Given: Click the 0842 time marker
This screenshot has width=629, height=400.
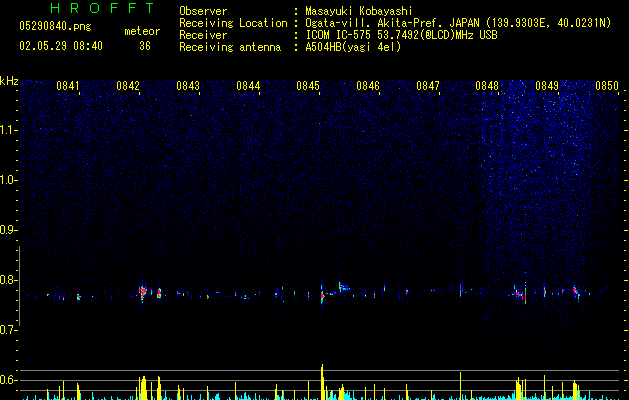Looking at the screenshot, I should tap(128, 86).
